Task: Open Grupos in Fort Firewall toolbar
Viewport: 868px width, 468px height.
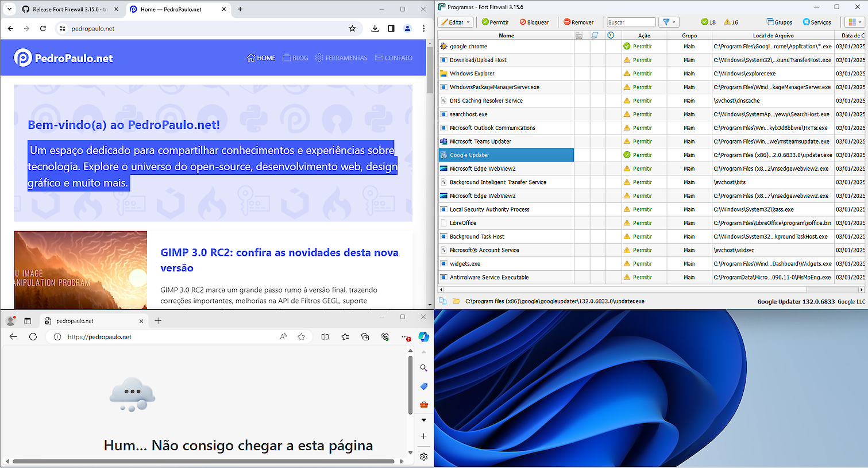Action: coord(780,22)
